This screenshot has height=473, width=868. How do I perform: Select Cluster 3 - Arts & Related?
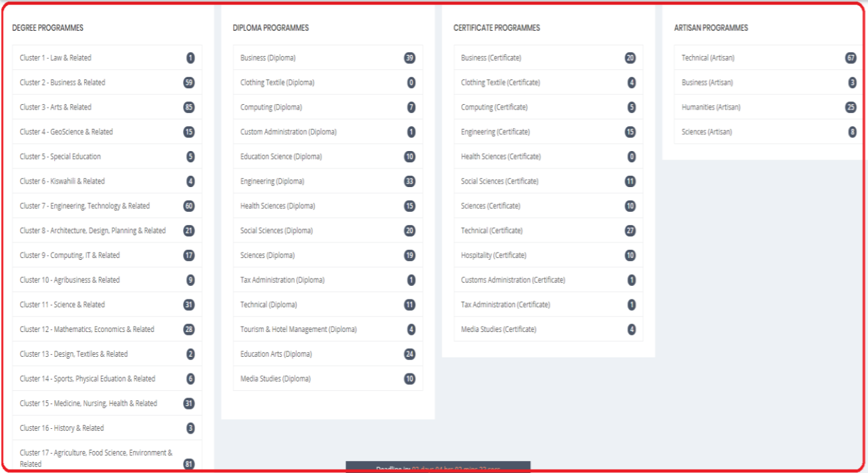[55, 108]
